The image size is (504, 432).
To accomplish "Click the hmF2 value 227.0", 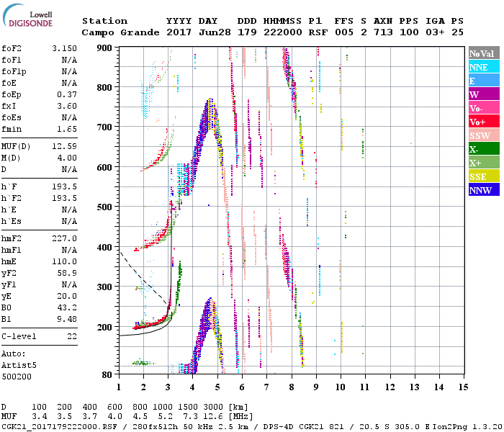I will [64, 238].
